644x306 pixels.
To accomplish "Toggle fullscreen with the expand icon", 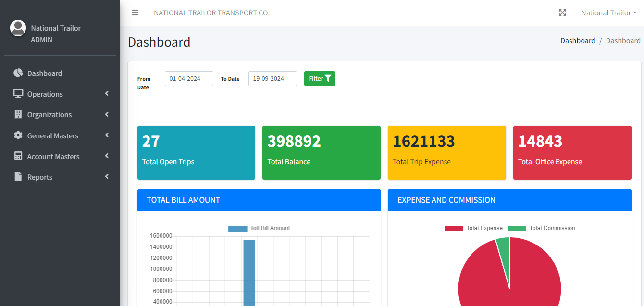I will 562,12.
